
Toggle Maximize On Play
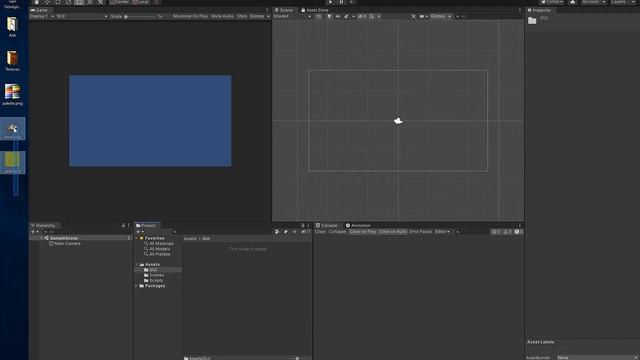coord(190,16)
